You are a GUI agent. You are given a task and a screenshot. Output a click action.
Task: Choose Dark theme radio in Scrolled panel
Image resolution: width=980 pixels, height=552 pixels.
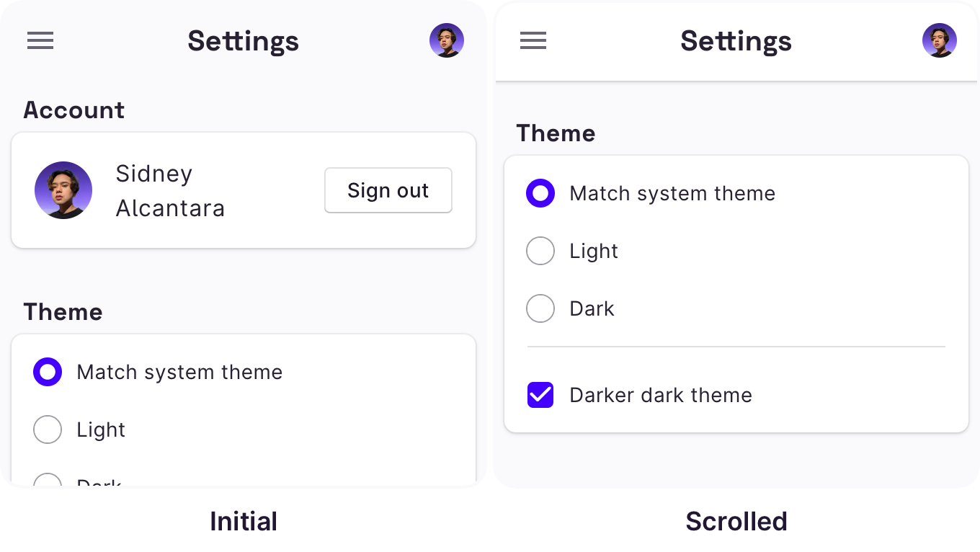pyautogui.click(x=540, y=308)
